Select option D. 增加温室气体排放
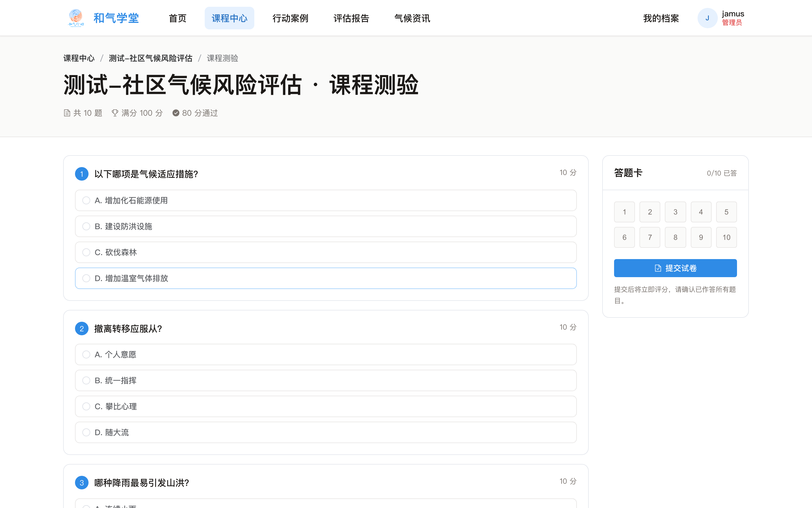Image resolution: width=812 pixels, height=508 pixels. point(325,278)
